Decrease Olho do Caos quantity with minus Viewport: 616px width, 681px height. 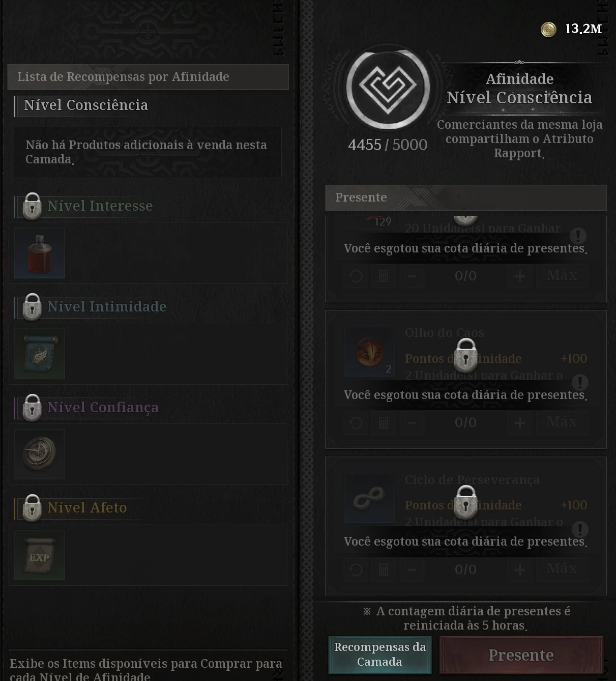(412, 422)
